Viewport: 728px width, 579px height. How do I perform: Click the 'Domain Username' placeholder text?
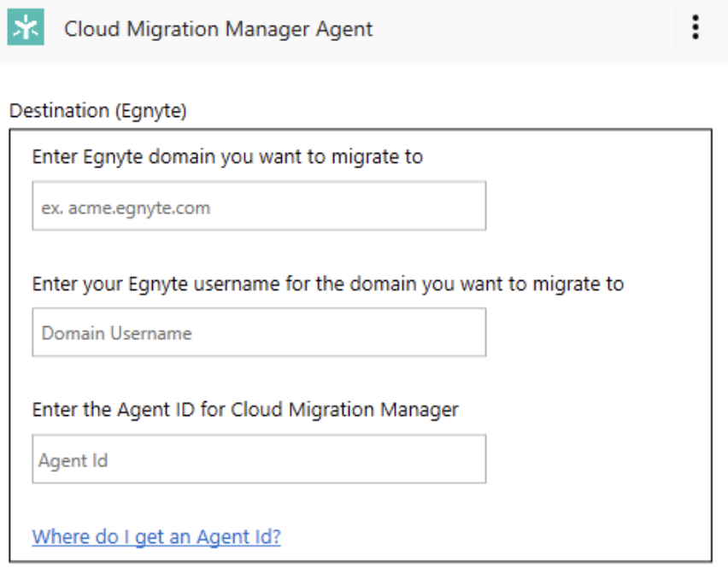(116, 334)
